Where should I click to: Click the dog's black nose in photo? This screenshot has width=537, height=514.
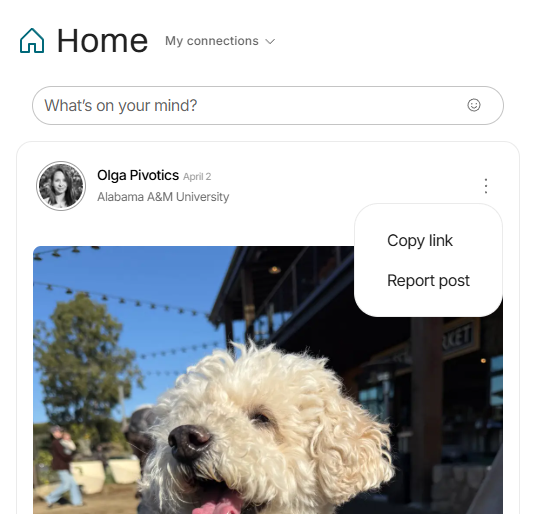(x=189, y=442)
